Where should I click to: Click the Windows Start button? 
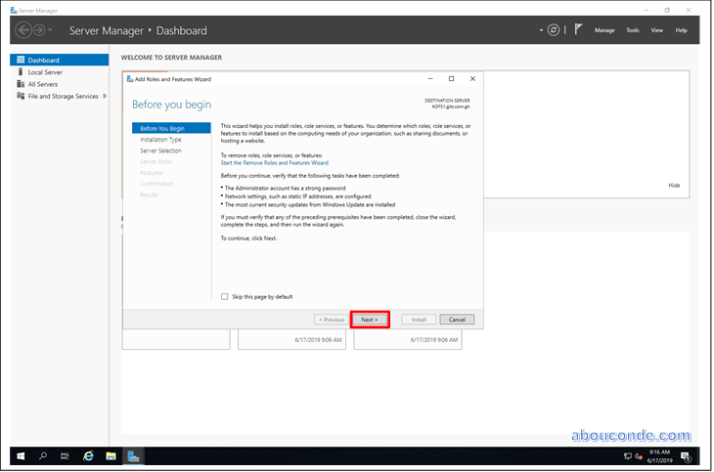pyautogui.click(x=19, y=456)
